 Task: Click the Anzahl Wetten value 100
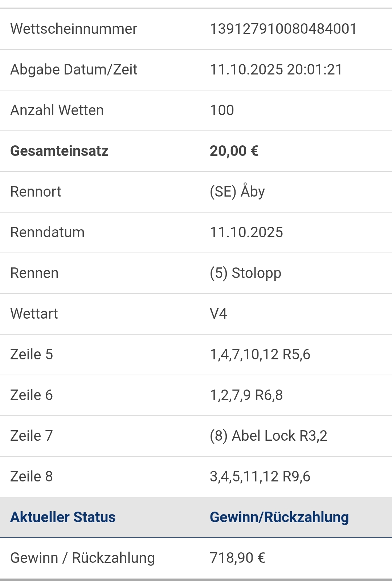222,110
